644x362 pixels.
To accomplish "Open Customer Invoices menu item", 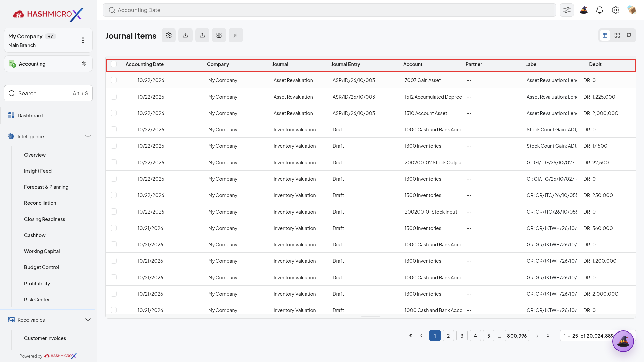I will 45,338.
